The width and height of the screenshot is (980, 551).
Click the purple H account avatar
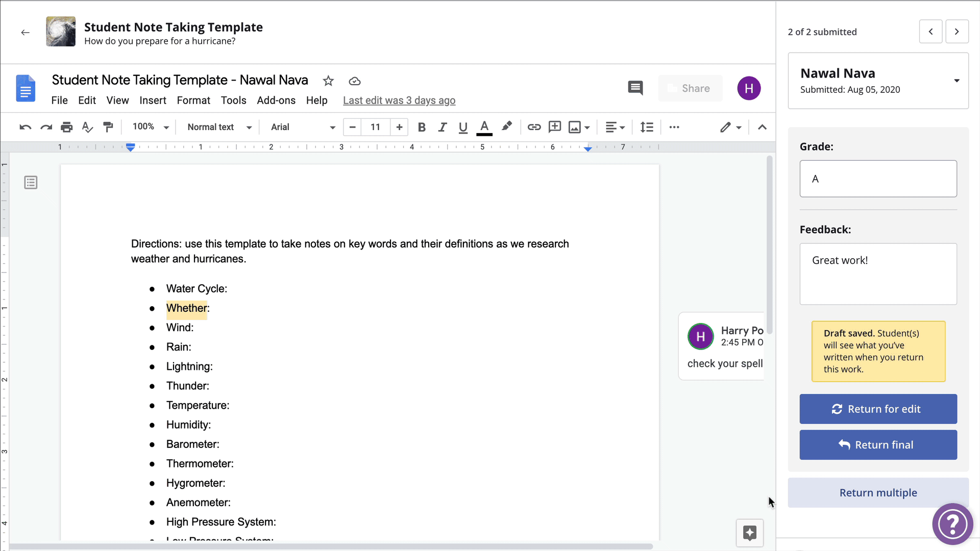click(x=749, y=88)
